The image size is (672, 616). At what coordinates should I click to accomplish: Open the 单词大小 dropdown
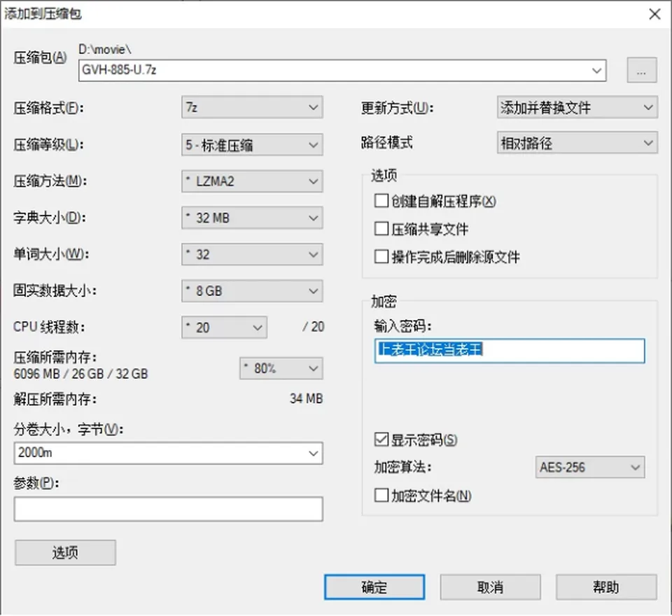[252, 255]
